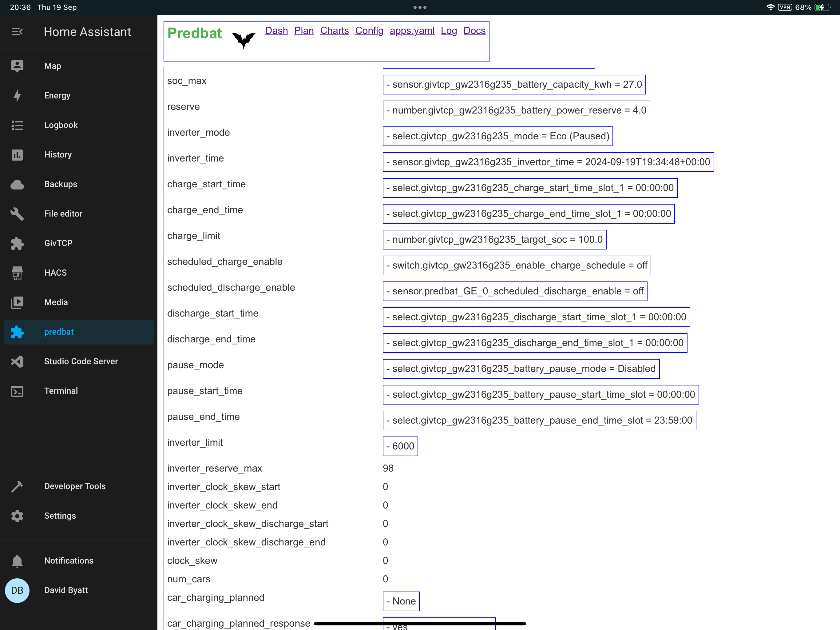
Task: Open the Energy menu item
Action: (x=79, y=96)
